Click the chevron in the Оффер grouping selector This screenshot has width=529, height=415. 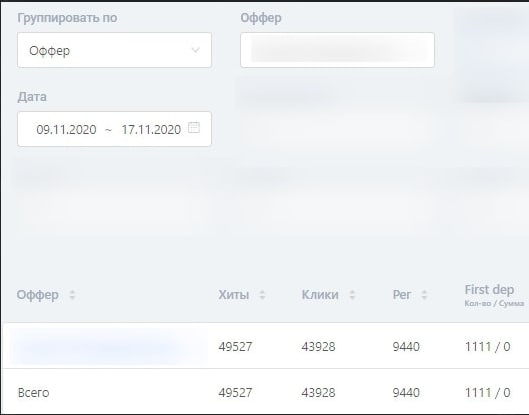click(195, 50)
